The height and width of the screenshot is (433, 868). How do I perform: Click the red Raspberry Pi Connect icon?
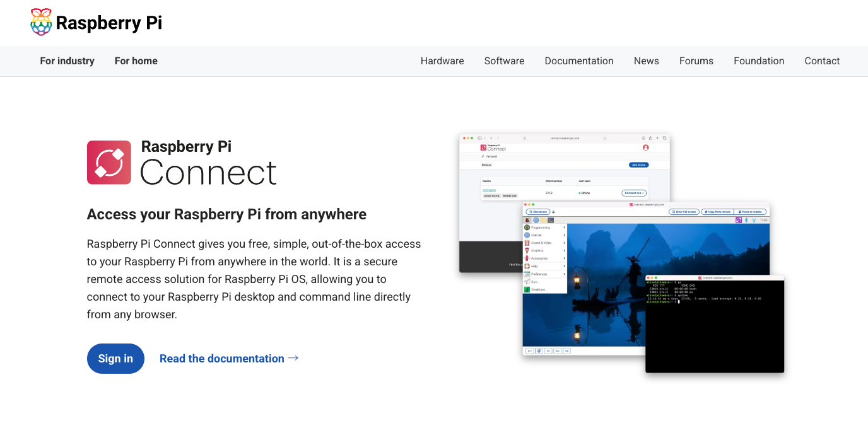[x=109, y=163]
